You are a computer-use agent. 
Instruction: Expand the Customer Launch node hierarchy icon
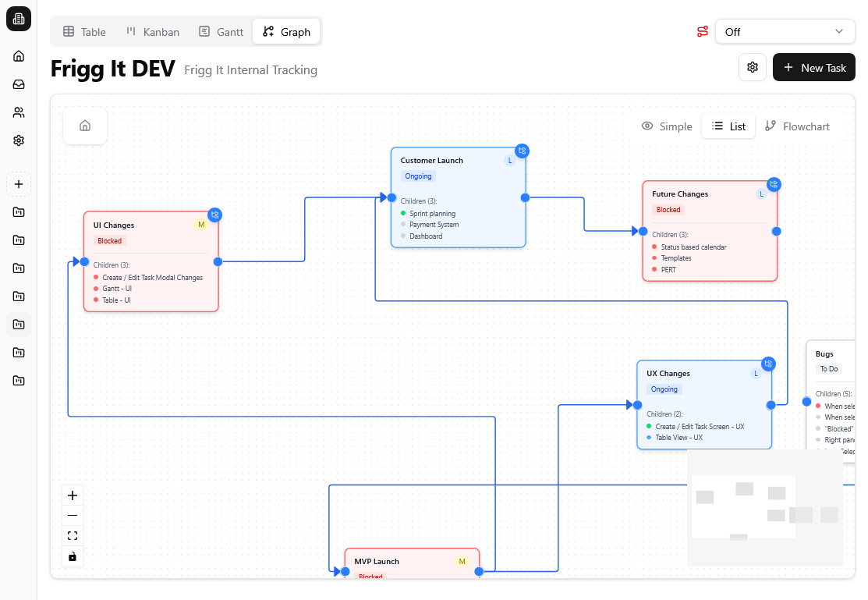pyautogui.click(x=522, y=151)
